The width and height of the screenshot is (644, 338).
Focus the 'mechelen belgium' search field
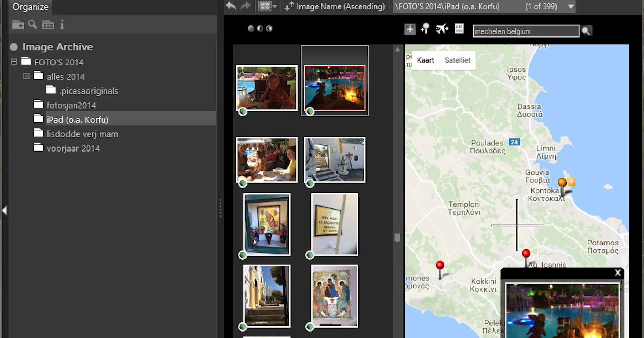[526, 31]
